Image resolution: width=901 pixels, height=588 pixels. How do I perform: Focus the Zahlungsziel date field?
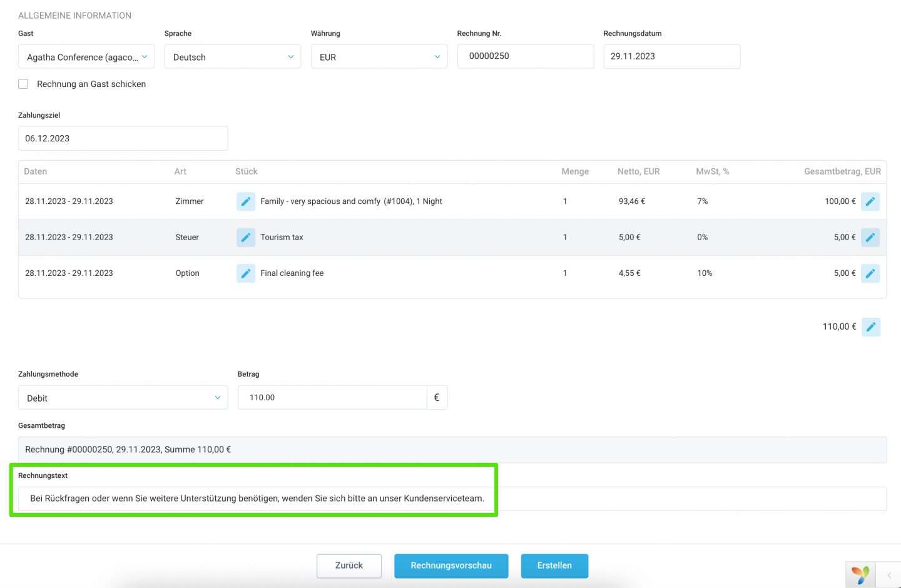point(123,138)
